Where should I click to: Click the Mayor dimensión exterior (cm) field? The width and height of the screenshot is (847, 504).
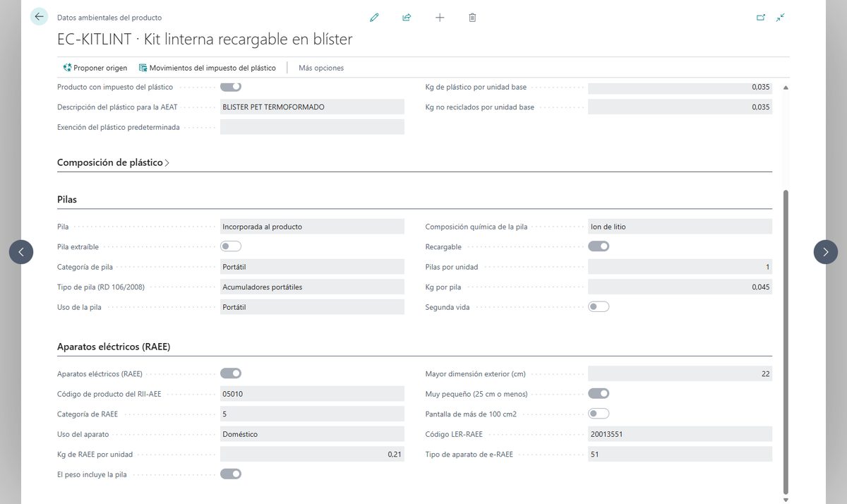[x=680, y=373]
